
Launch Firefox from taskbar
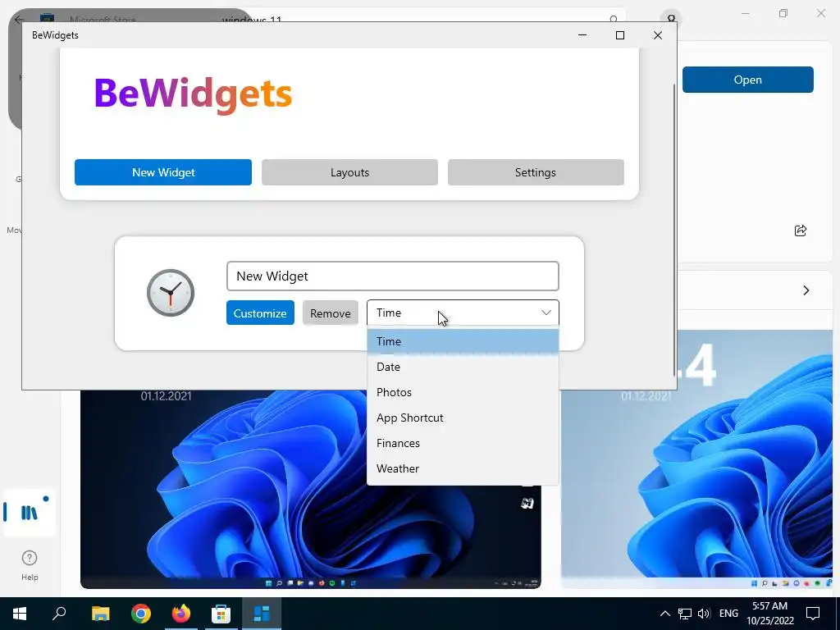coord(181,614)
